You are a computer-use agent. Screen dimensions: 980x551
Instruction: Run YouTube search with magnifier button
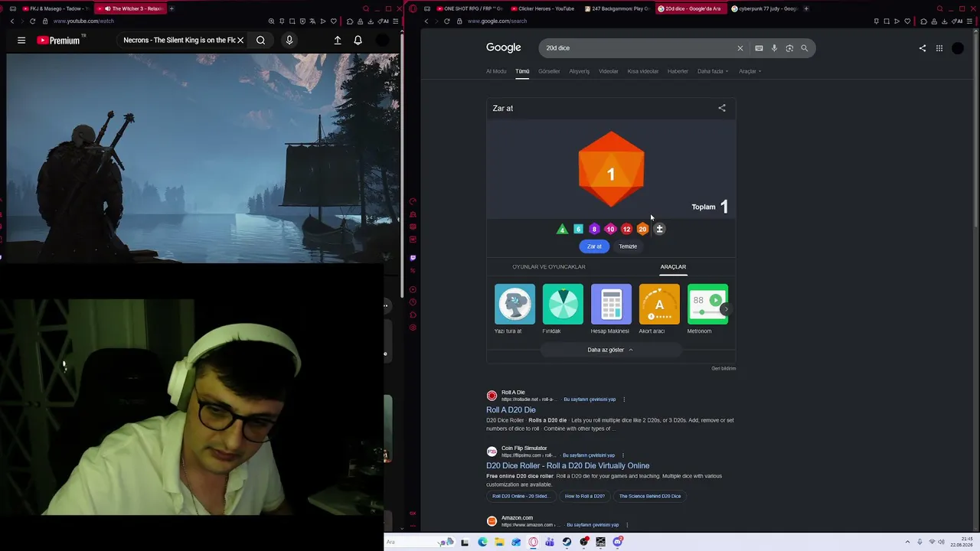261,40
